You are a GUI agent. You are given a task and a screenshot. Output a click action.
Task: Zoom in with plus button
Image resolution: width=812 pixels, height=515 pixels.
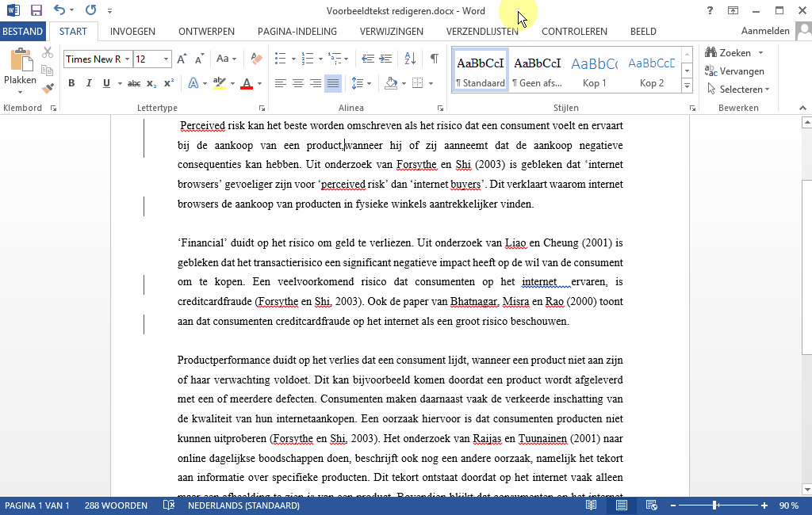[x=764, y=505]
